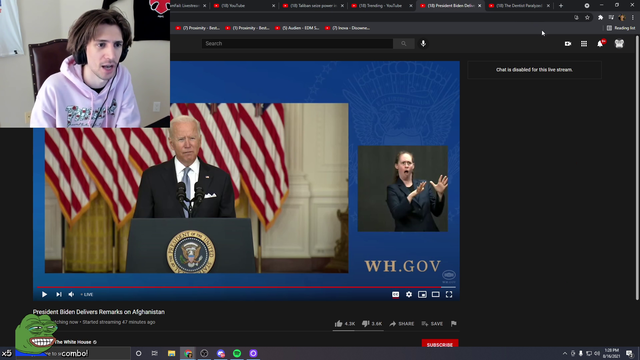Open the Chrome three-dot menu
This screenshot has height=360, width=640.
[633, 18]
